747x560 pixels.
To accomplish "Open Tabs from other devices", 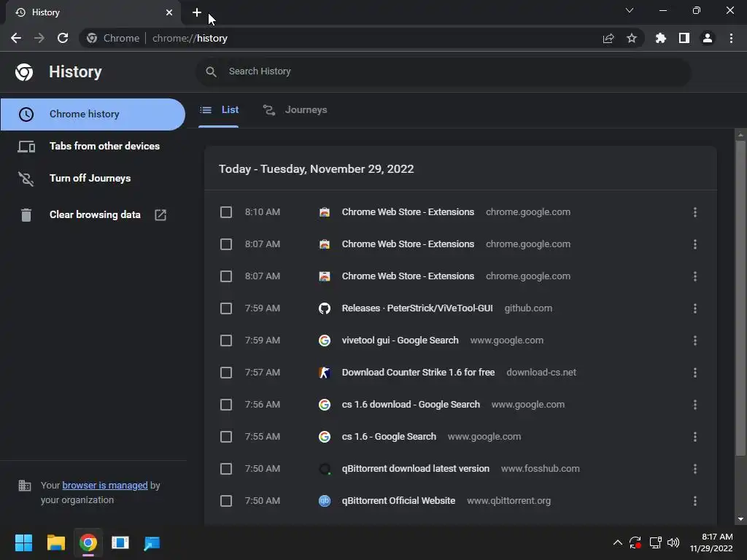I will pos(93,146).
